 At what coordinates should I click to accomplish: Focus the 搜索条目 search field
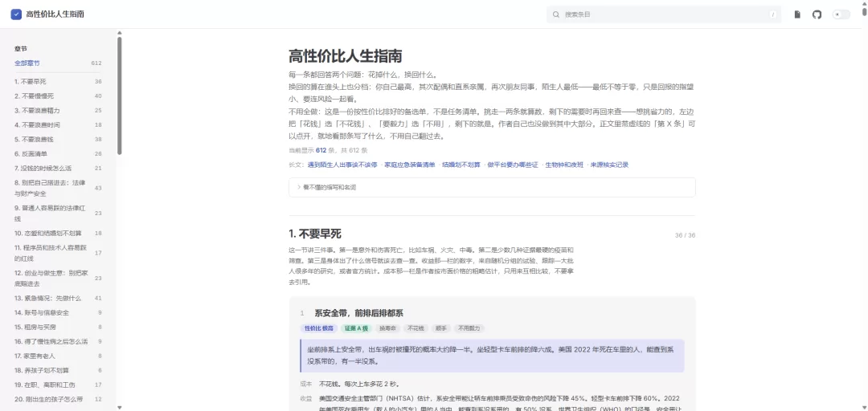tap(664, 14)
